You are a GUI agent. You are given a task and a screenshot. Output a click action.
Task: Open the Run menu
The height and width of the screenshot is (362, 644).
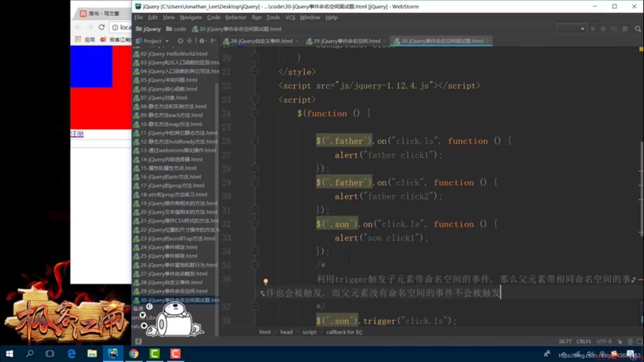click(x=256, y=17)
